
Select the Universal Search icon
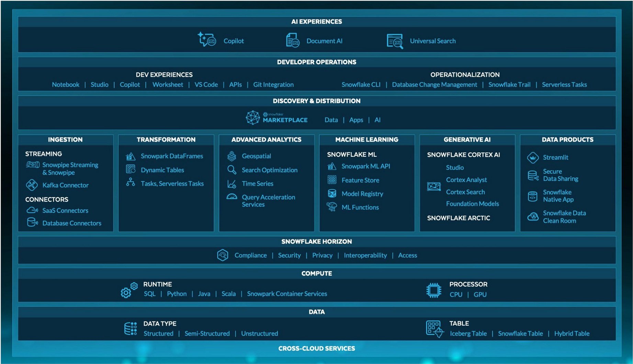click(x=395, y=41)
